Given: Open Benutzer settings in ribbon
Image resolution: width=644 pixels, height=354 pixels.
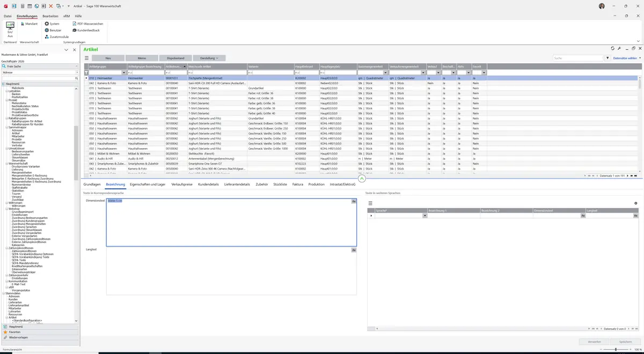Looking at the screenshot, I should tap(53, 30).
